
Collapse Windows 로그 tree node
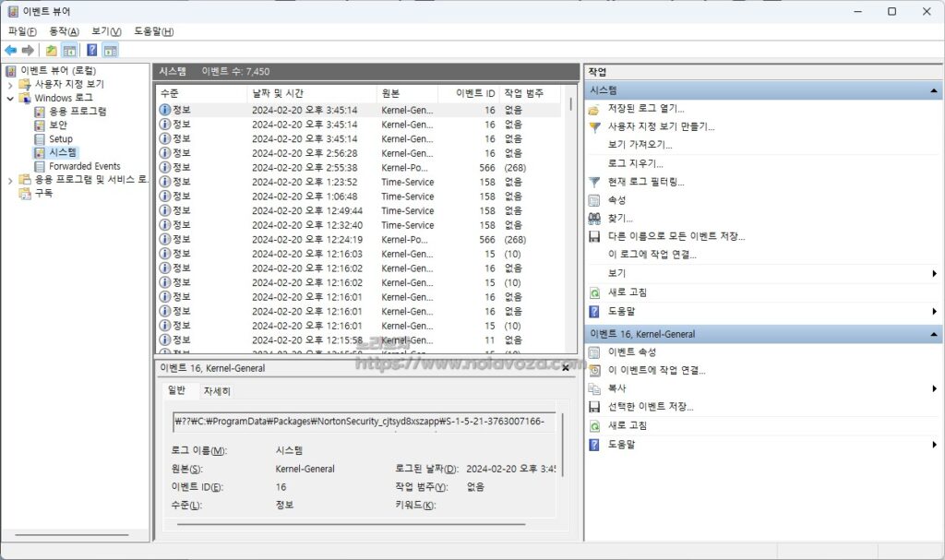click(x=10, y=99)
